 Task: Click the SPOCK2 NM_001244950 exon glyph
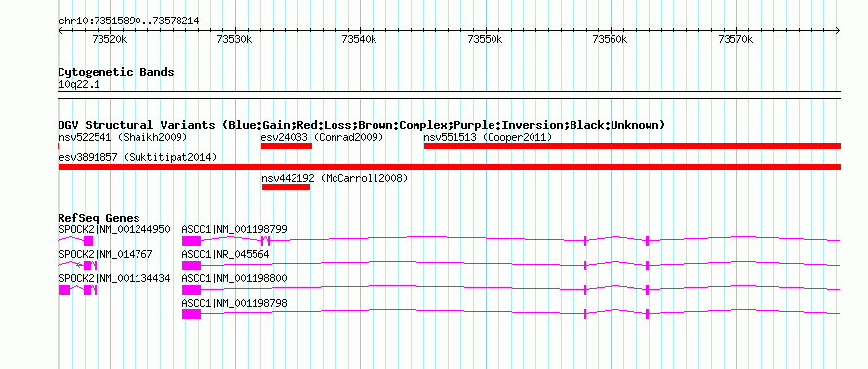(88, 241)
